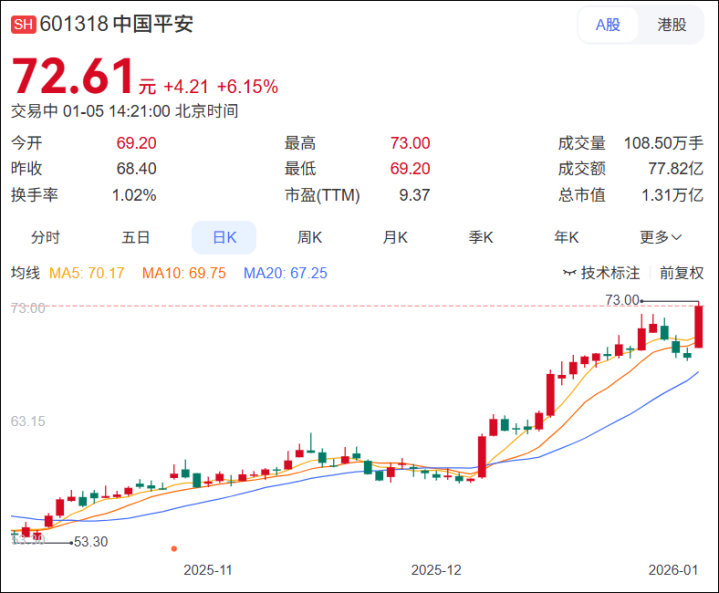Click the 均线 label
The height and width of the screenshot is (593, 719).
(26, 273)
